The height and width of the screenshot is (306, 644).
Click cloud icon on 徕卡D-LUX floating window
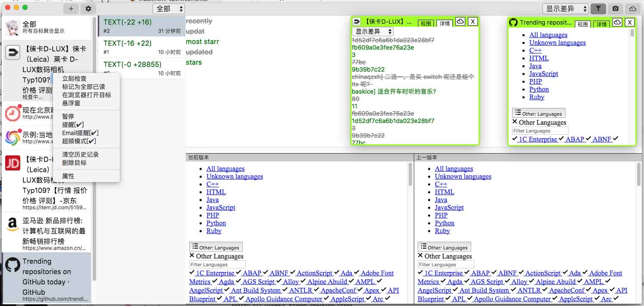(x=460, y=22)
